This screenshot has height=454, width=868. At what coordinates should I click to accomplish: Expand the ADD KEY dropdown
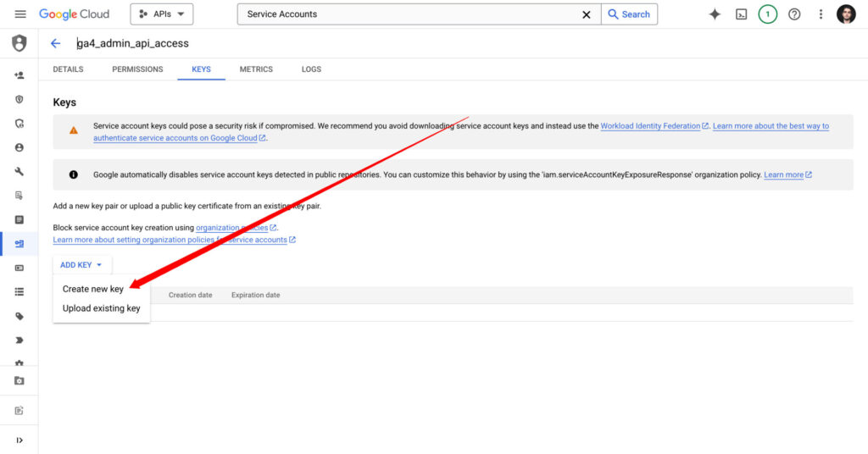point(81,265)
